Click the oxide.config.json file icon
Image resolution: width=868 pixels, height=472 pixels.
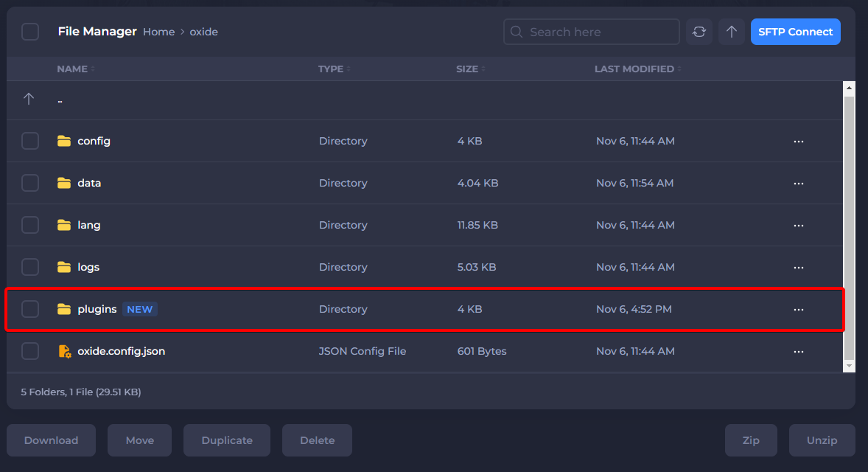point(64,351)
